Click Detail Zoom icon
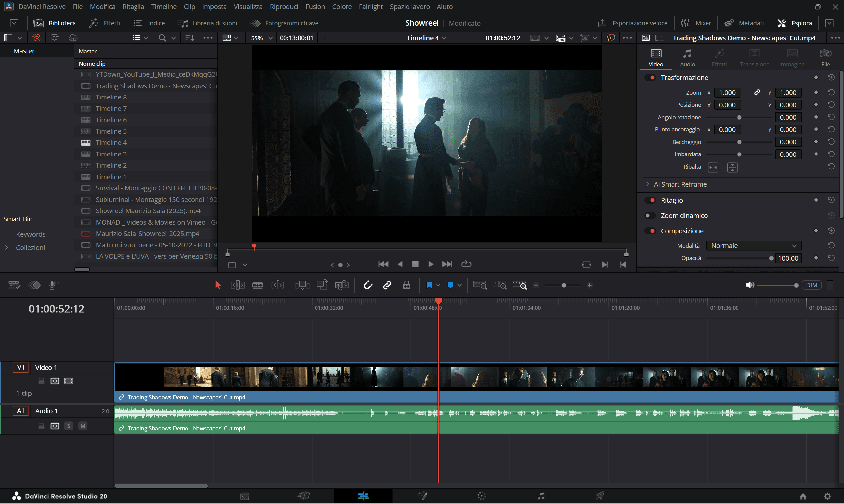The image size is (844, 504). tap(500, 285)
